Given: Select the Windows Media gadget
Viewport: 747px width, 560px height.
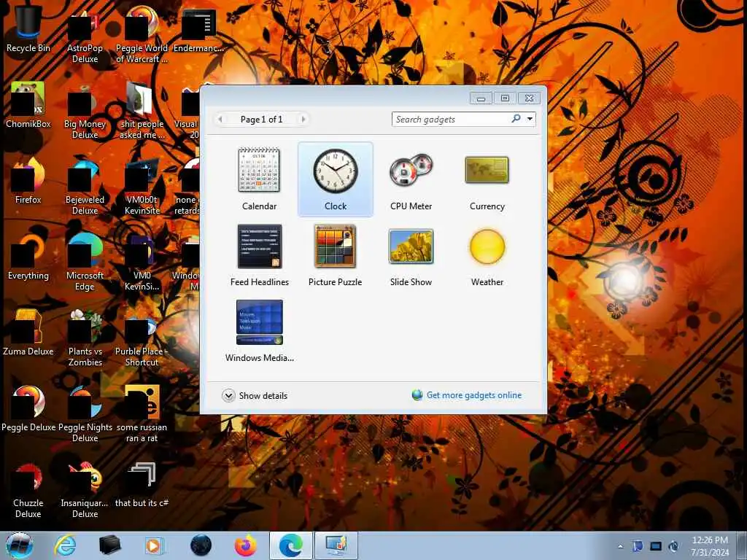Looking at the screenshot, I should [x=259, y=331].
